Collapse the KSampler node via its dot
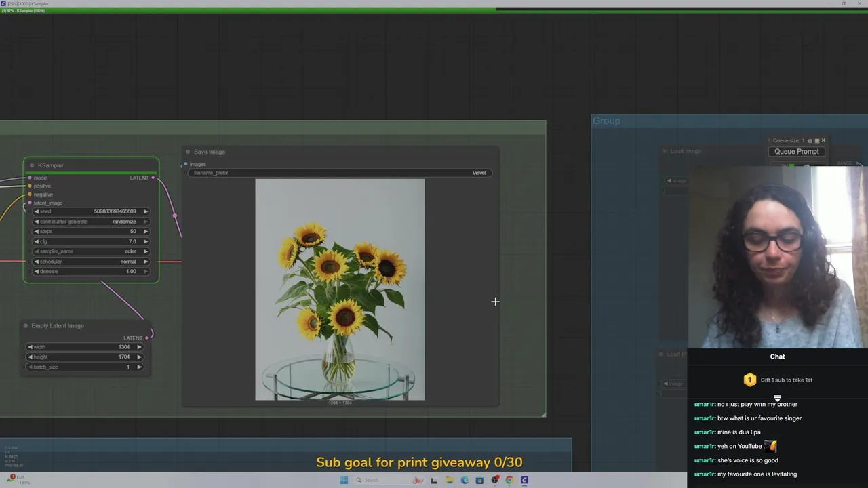868x488 pixels. pos(32,165)
